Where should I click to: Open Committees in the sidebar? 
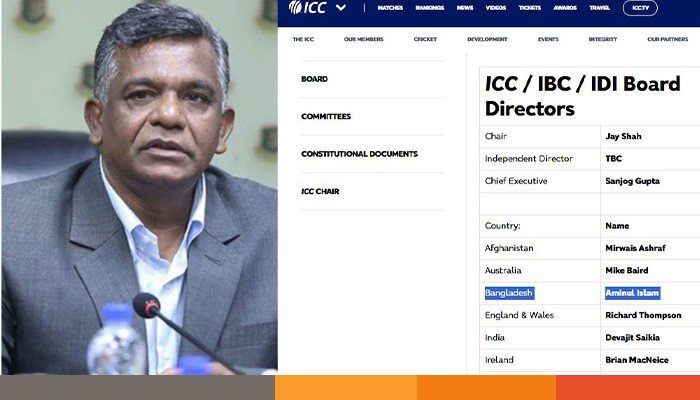326,117
